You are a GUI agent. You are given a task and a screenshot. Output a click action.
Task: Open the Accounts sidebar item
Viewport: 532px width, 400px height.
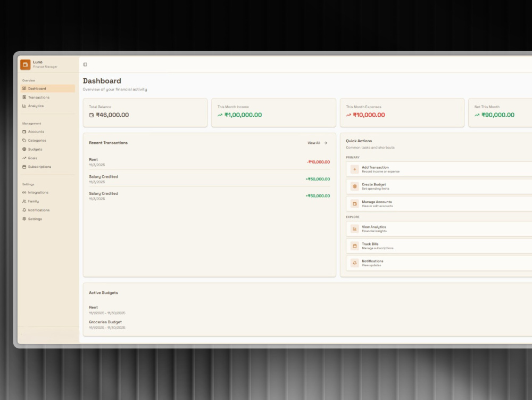(48, 132)
